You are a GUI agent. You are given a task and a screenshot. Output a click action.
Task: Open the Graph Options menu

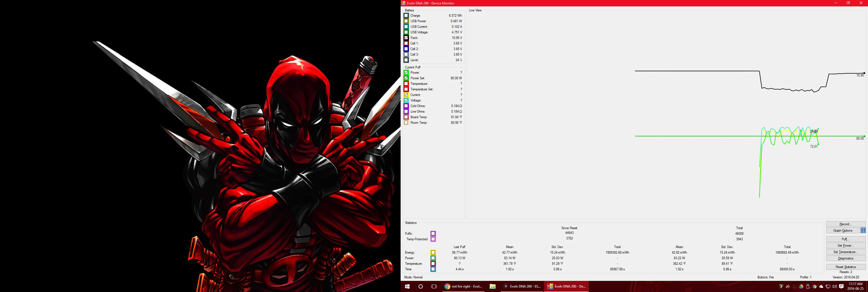tap(843, 230)
